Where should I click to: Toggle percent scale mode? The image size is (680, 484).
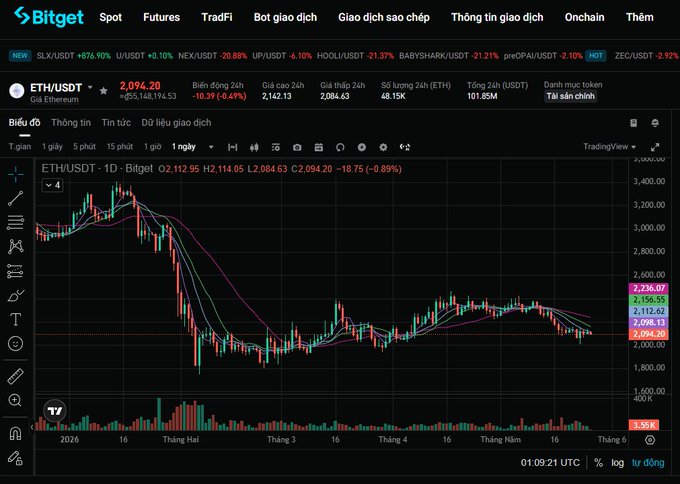598,462
